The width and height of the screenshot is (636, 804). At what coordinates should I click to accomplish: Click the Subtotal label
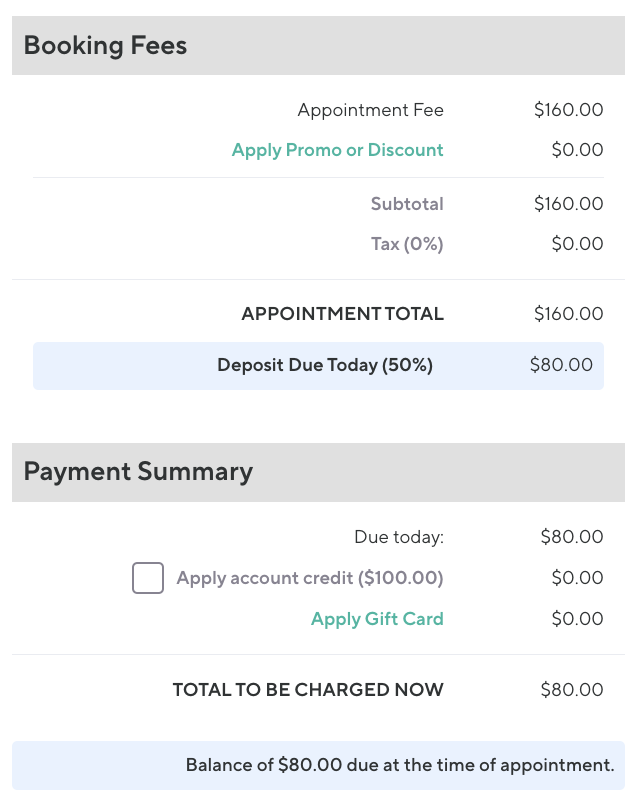click(x=407, y=204)
